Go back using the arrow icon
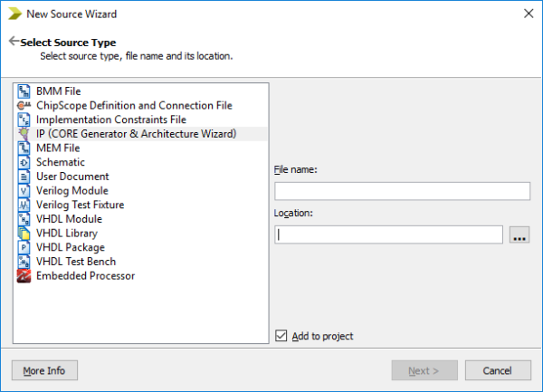The width and height of the screenshot is (543, 392). tap(14, 41)
